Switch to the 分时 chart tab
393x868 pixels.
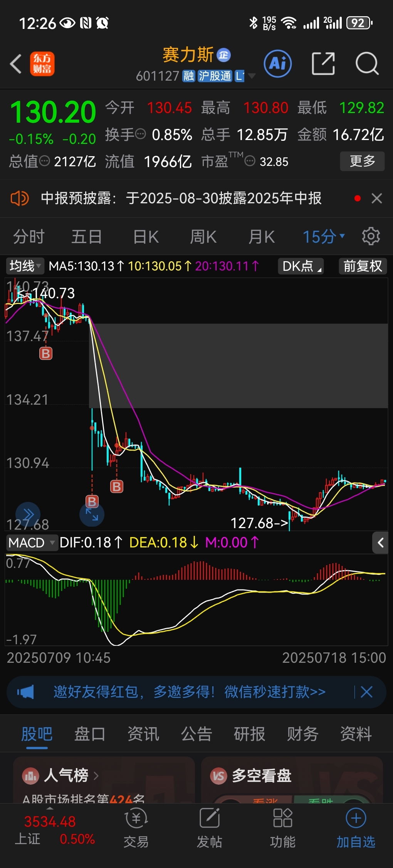click(29, 236)
